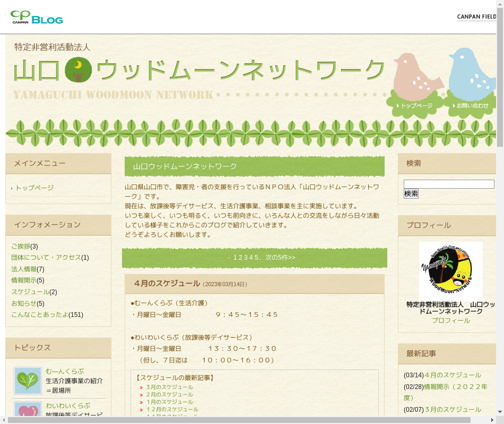Open the プロフィール link under profile image
The image size is (504, 424).
pyautogui.click(x=450, y=321)
